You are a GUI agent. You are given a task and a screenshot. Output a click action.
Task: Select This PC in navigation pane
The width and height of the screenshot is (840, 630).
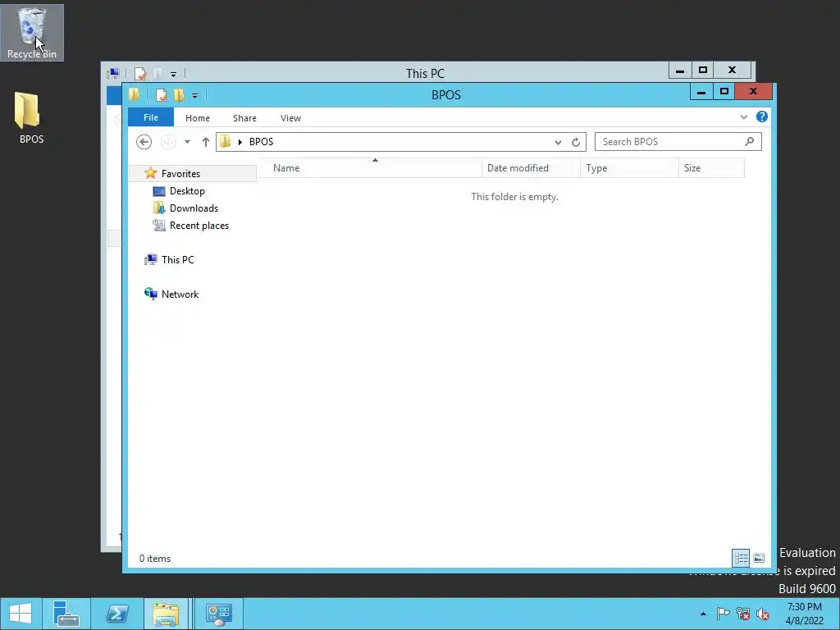(177, 260)
